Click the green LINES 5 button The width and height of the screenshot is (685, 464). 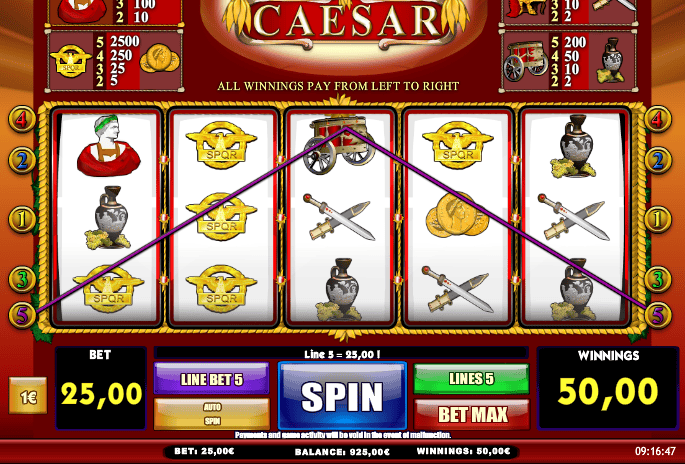pos(471,378)
